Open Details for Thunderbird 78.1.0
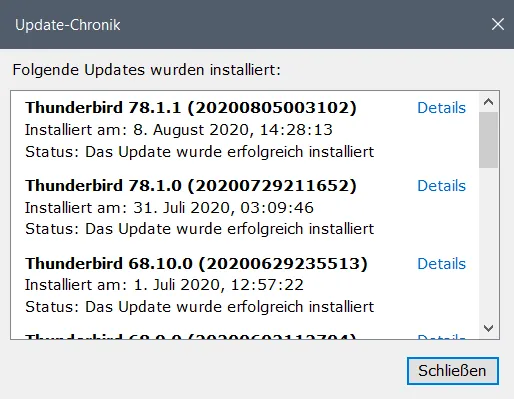This screenshot has width=514, height=399. pos(441,186)
